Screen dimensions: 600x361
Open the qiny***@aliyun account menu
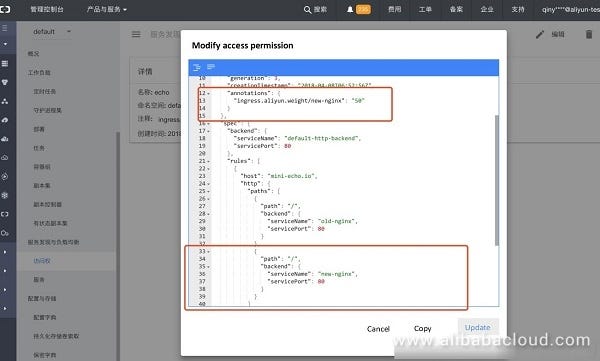pyautogui.click(x=571, y=10)
